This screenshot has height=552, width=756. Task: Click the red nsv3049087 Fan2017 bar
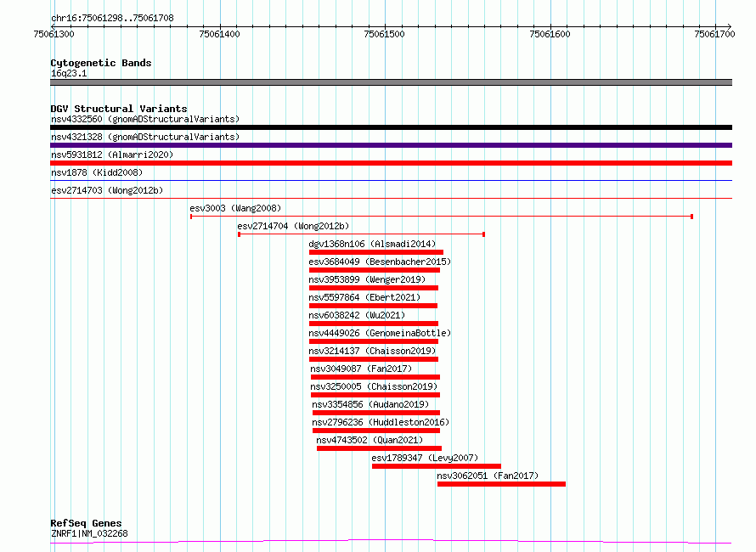point(375,377)
